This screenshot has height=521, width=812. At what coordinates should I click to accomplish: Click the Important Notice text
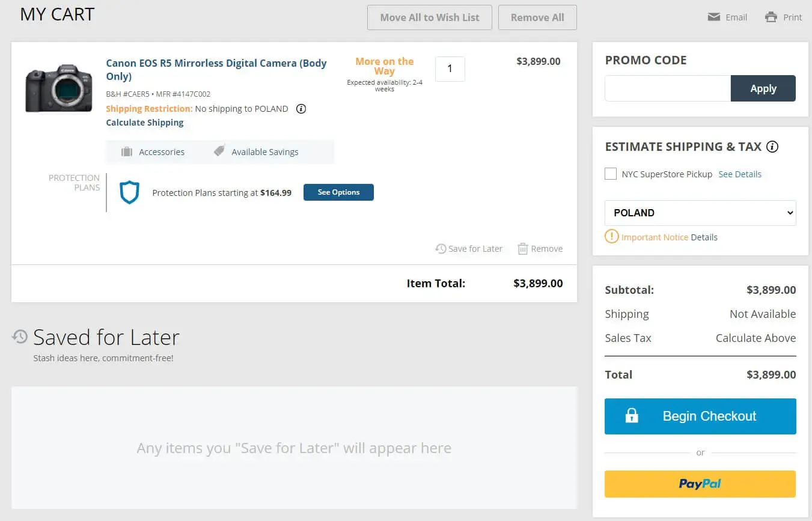point(655,237)
